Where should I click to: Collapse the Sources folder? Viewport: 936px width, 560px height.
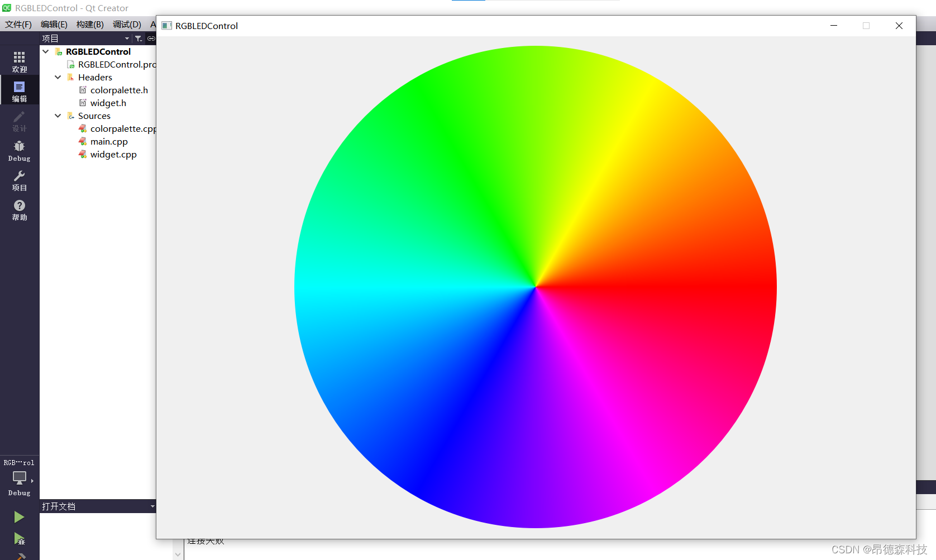click(x=58, y=116)
